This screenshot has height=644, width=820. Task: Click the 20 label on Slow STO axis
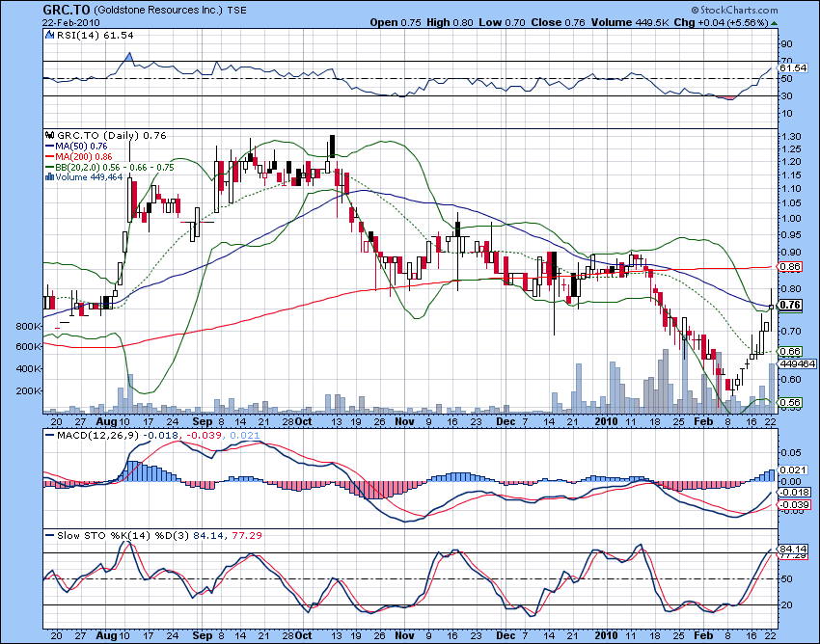pos(787,604)
